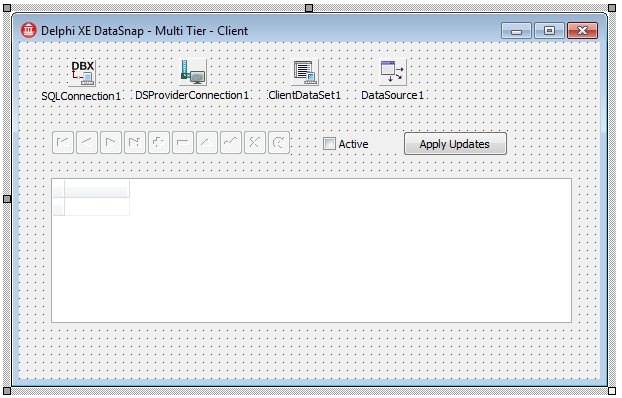This screenshot has height=398, width=622.
Task: Select the SQLConnection1 DBX component icon
Action: pyautogui.click(x=82, y=73)
